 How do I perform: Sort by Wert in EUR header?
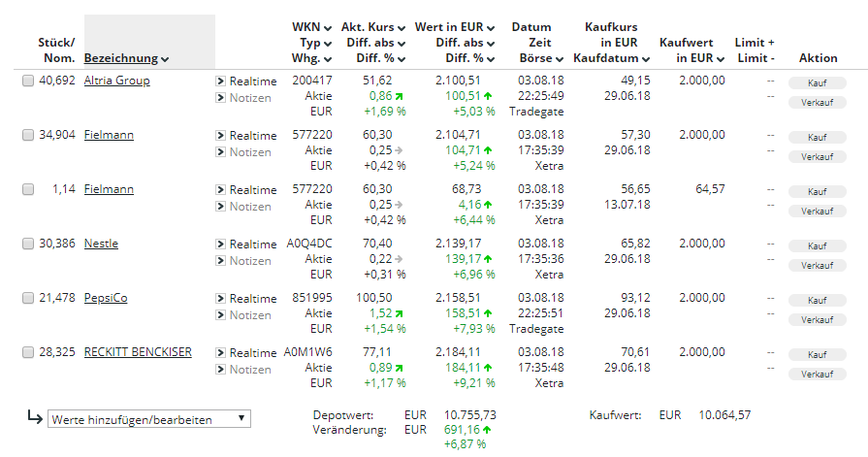[455, 27]
